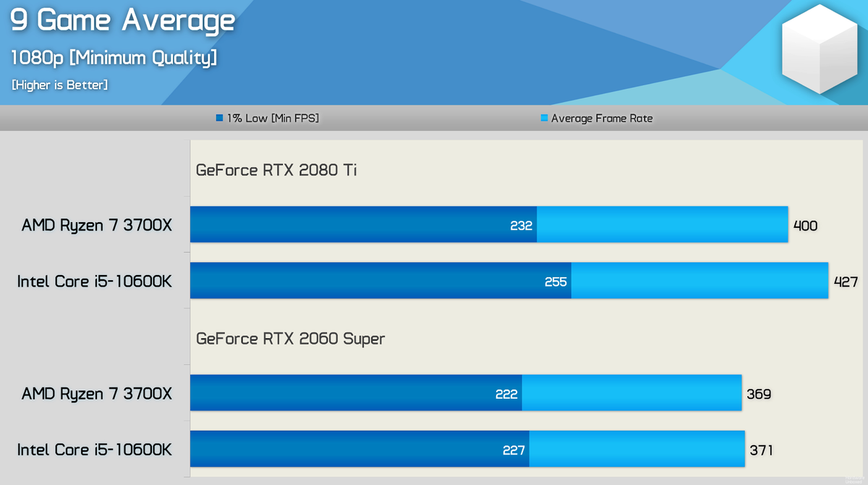Click the 427 average value label

pyautogui.click(x=846, y=282)
